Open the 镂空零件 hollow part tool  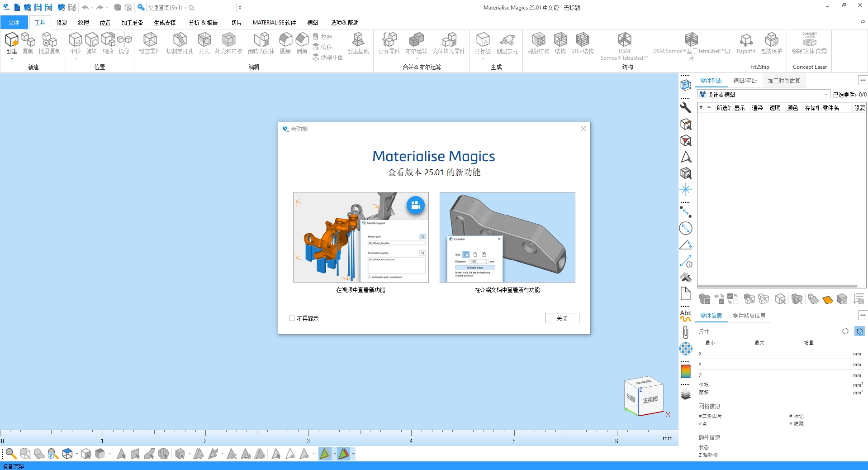150,43
